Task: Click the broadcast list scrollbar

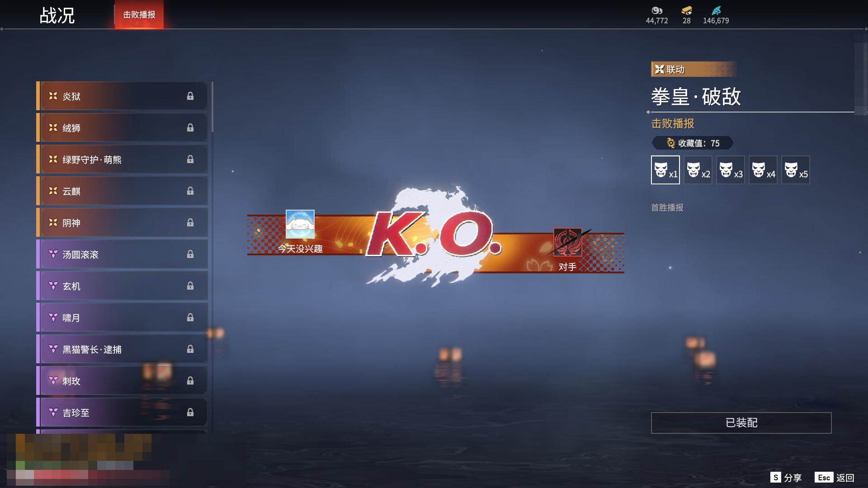Action: point(212,108)
